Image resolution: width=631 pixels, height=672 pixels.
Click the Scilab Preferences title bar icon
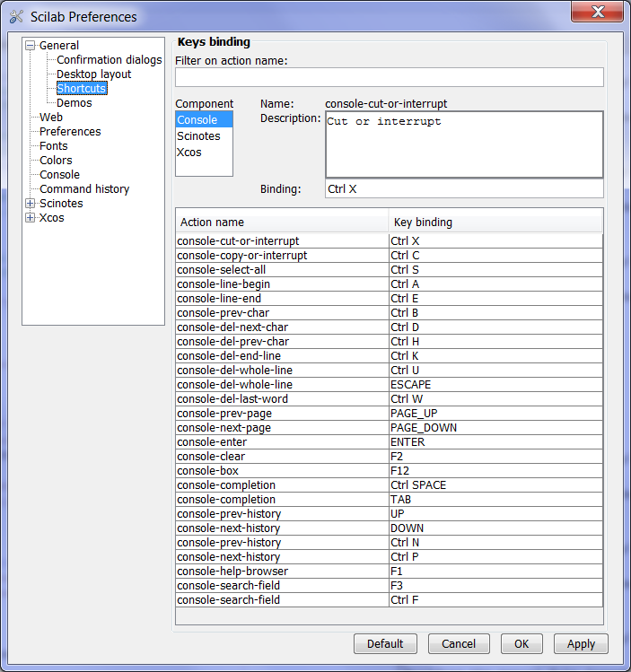point(15,16)
